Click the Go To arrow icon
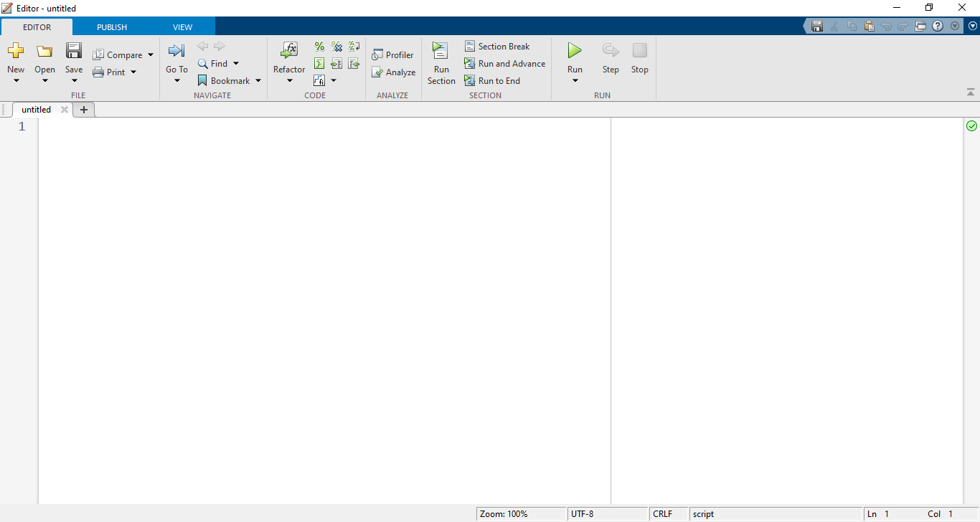The width and height of the screenshot is (980, 522). click(176, 51)
